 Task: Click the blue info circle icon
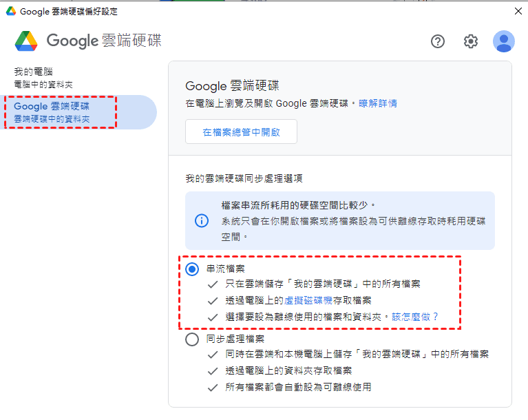coord(201,220)
